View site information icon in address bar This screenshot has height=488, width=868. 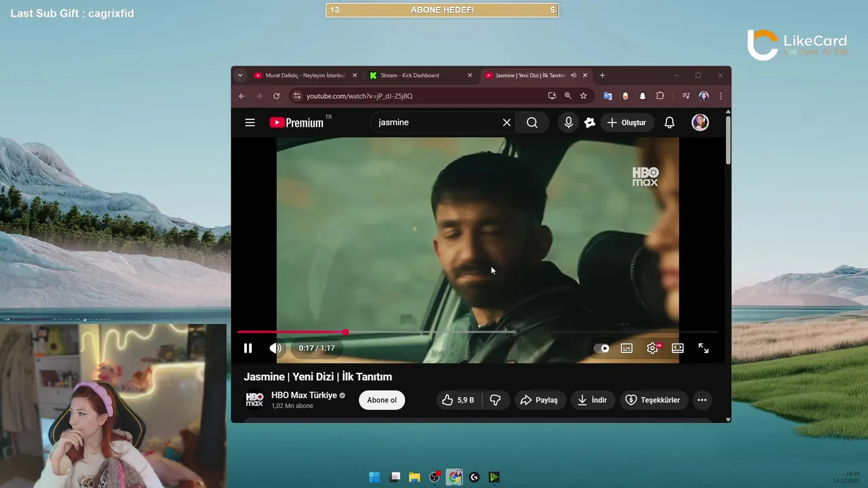point(297,96)
